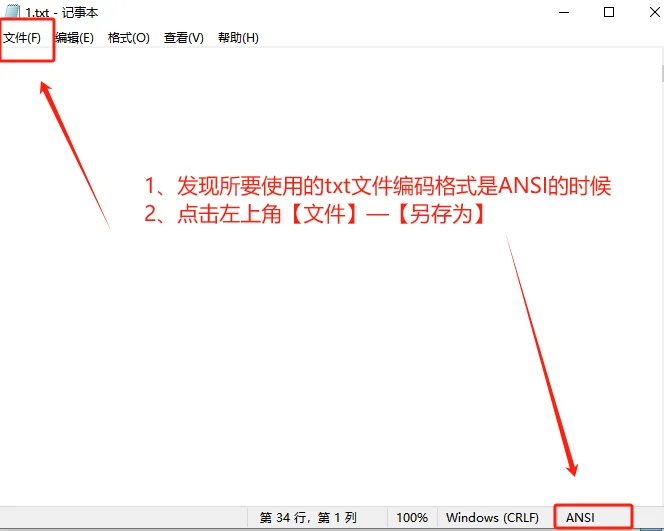Click the 1.txt - 记事本 window title

[61, 13]
